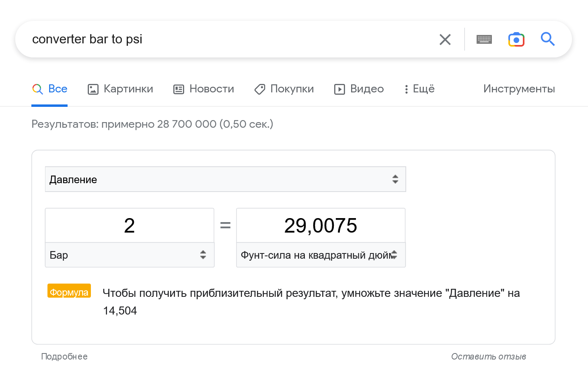This screenshot has height=384, width=588.
Task: Open the Видео tab
Action: click(359, 89)
